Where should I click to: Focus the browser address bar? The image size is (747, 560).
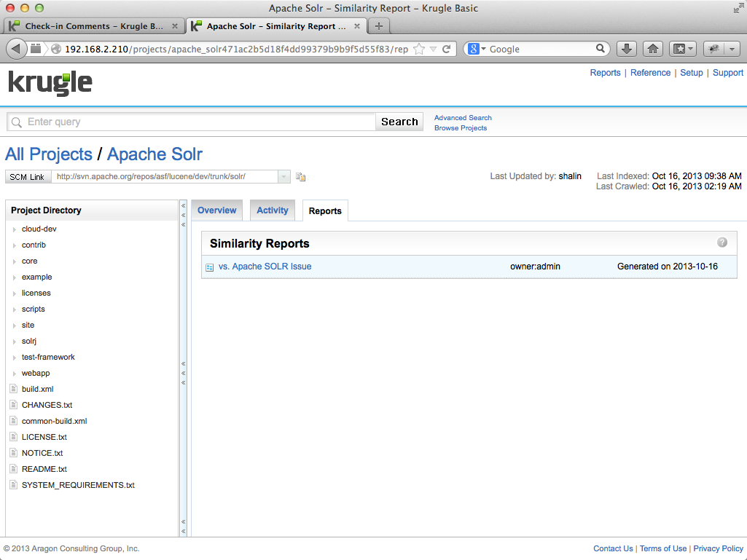[x=236, y=49]
